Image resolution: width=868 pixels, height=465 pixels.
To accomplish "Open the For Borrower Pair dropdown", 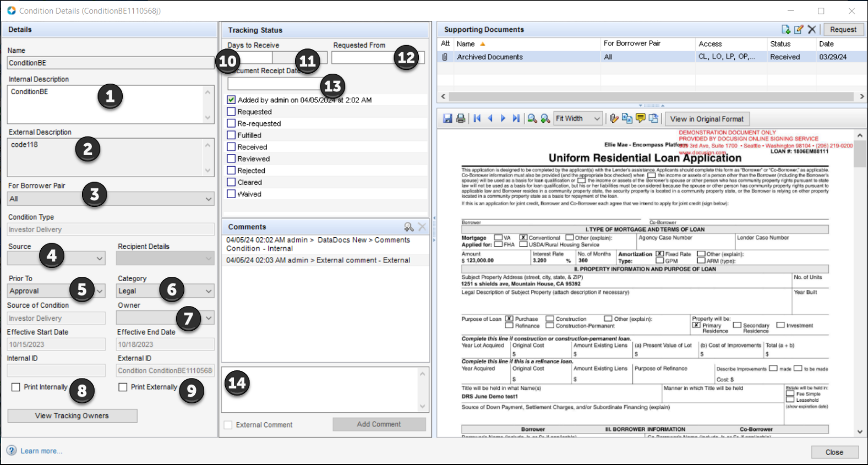I will click(x=110, y=199).
